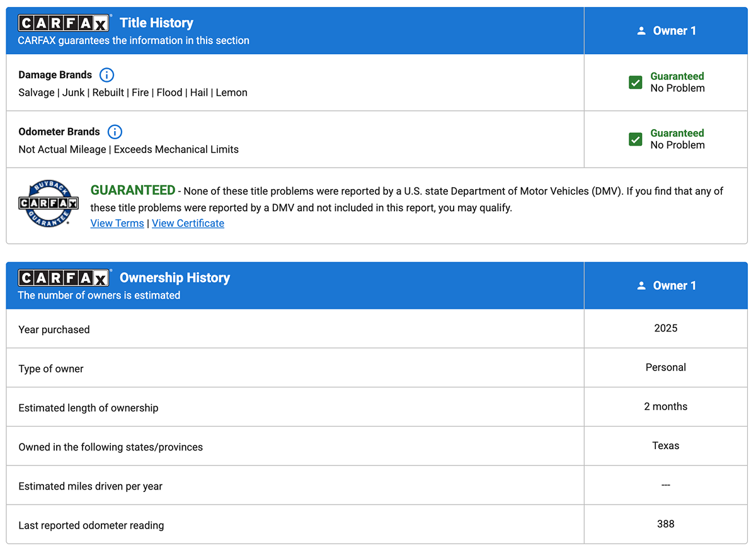Click the CARFAX logo in Ownership History header

click(x=64, y=278)
